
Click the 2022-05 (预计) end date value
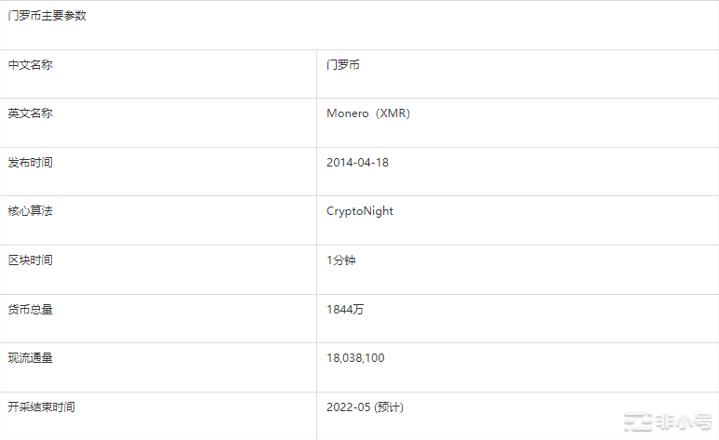click(365, 408)
